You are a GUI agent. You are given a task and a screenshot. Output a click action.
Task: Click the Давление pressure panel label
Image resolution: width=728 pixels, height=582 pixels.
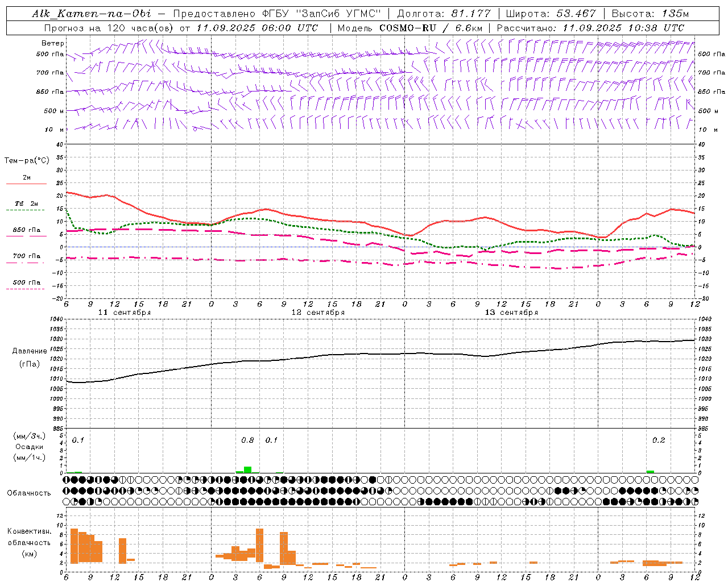point(30,351)
